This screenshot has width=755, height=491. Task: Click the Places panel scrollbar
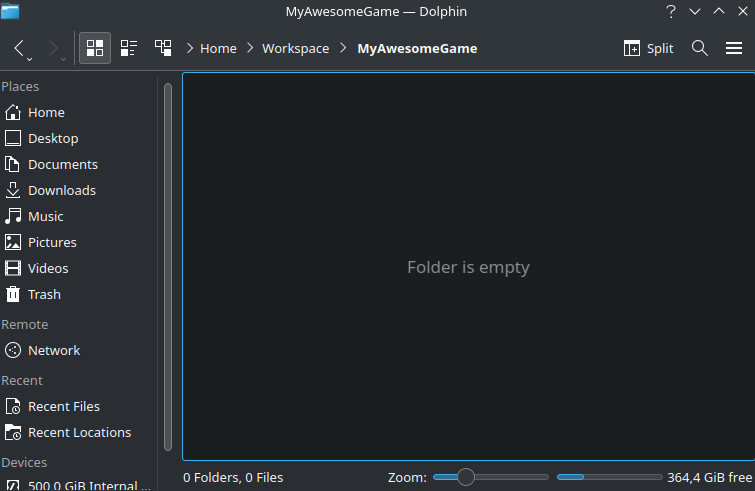pyautogui.click(x=168, y=267)
